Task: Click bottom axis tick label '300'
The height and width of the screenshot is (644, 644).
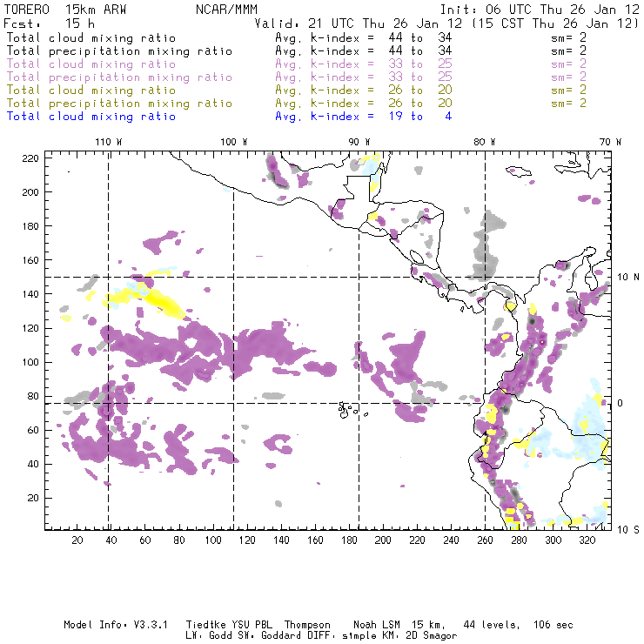Action: [x=553, y=540]
